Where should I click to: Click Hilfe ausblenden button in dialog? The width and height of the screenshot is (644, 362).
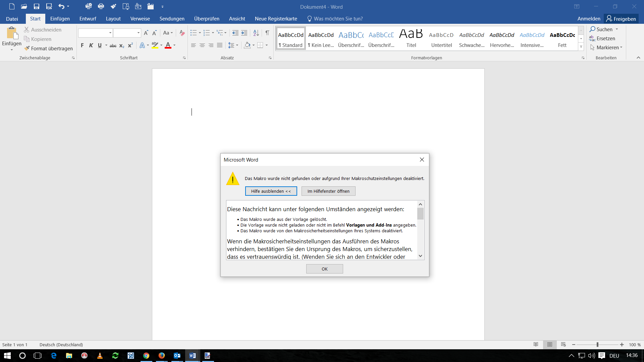271,191
